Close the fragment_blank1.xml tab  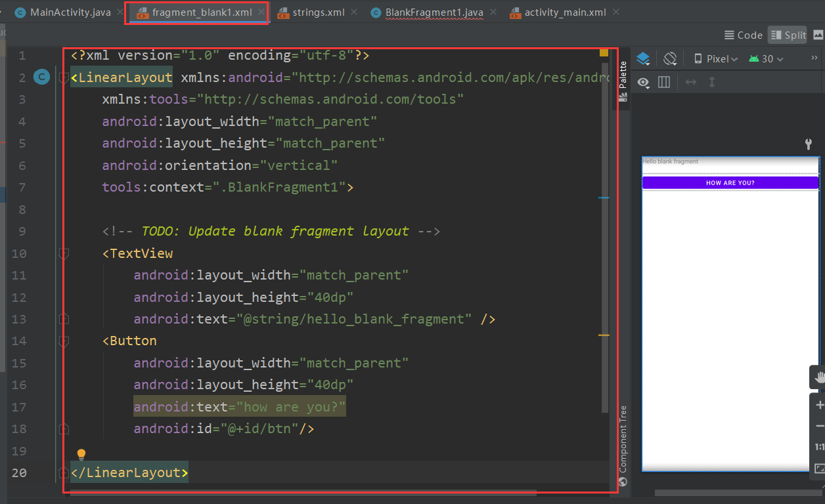[x=261, y=12]
